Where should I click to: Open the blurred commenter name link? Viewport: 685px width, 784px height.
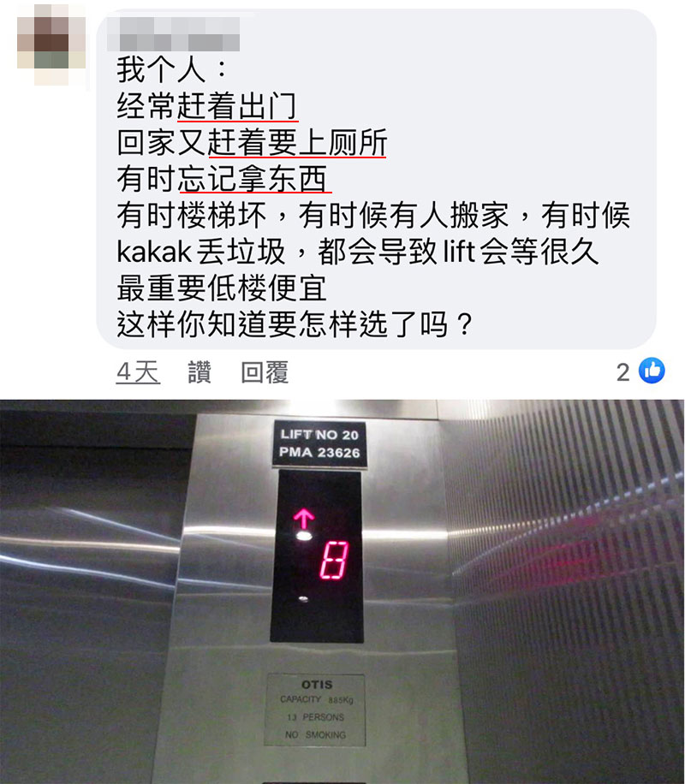point(173,34)
